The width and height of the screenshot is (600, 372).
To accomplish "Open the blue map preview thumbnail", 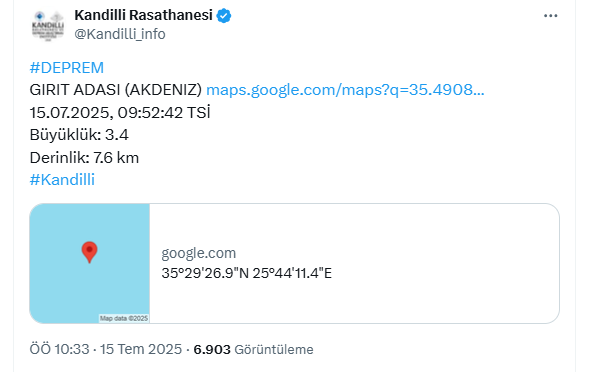I will click(x=90, y=263).
